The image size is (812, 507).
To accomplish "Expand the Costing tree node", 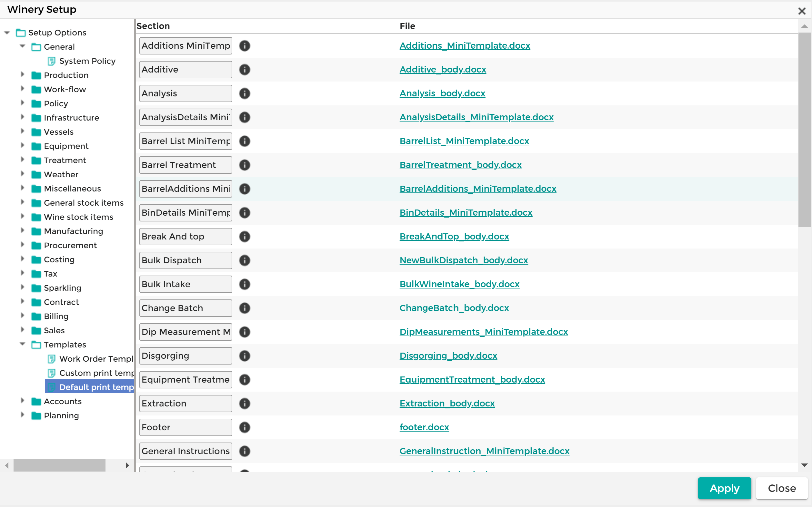I will coord(23,258).
